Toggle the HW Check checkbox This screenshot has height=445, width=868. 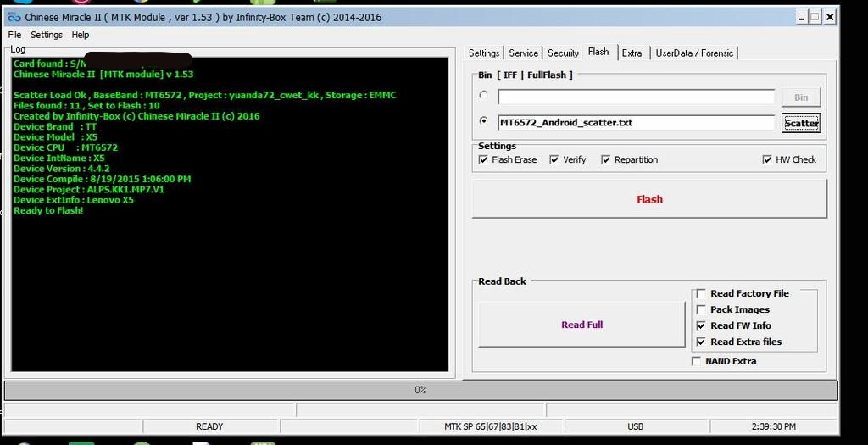coord(767,159)
